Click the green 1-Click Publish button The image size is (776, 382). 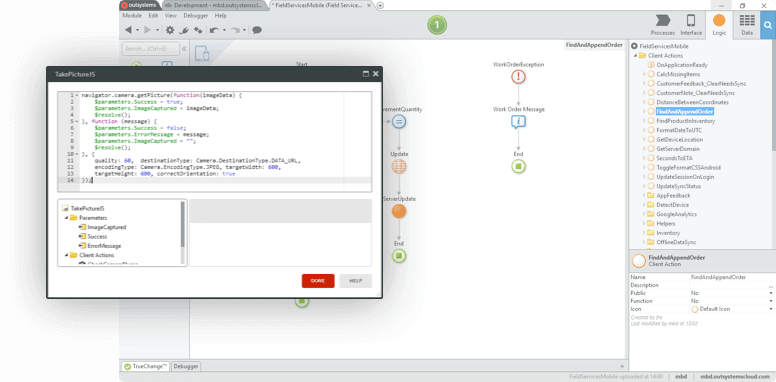pos(437,25)
